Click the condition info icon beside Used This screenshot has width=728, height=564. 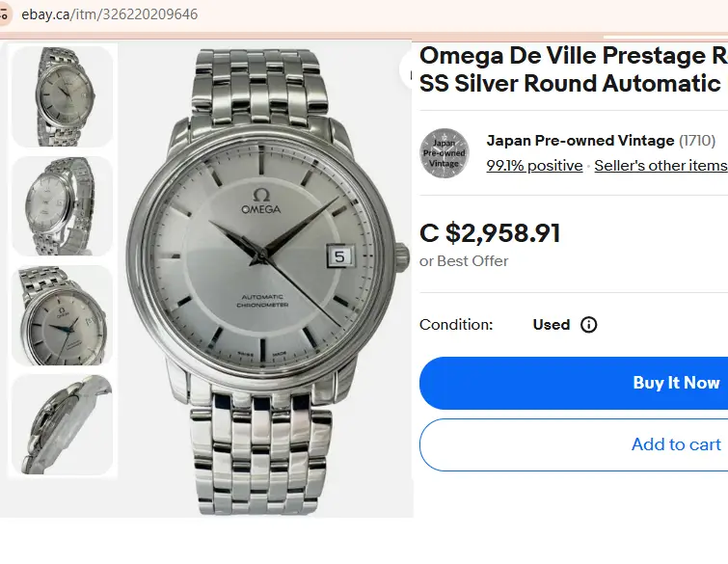[x=589, y=325]
